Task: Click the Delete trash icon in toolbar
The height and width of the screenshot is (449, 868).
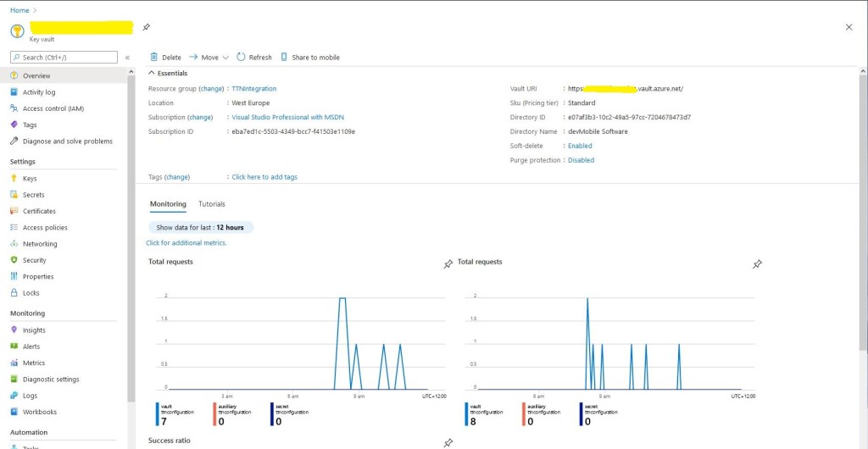Action: click(153, 58)
